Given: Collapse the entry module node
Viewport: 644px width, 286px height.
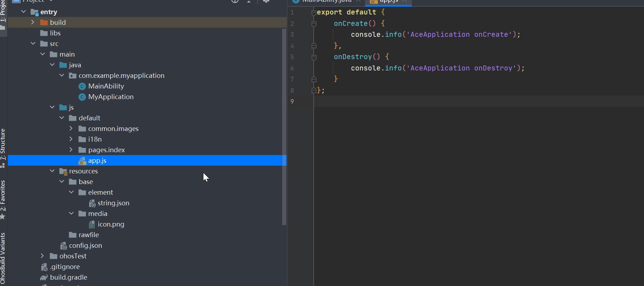Looking at the screenshot, I should [23, 12].
